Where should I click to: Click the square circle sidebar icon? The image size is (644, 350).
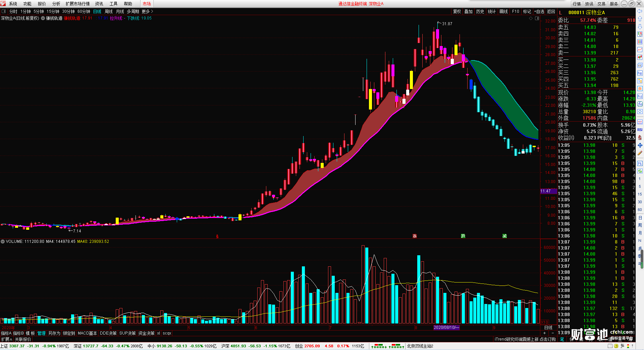tap(640, 112)
